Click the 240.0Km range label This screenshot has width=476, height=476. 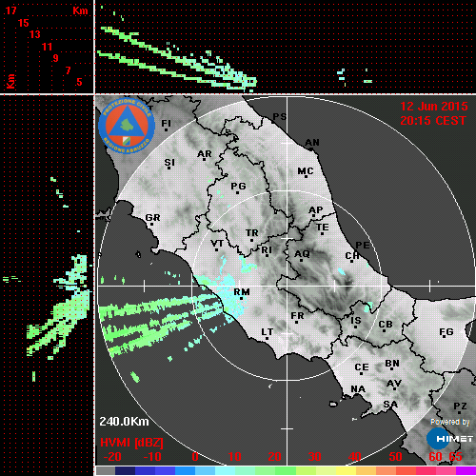pyautogui.click(x=124, y=422)
